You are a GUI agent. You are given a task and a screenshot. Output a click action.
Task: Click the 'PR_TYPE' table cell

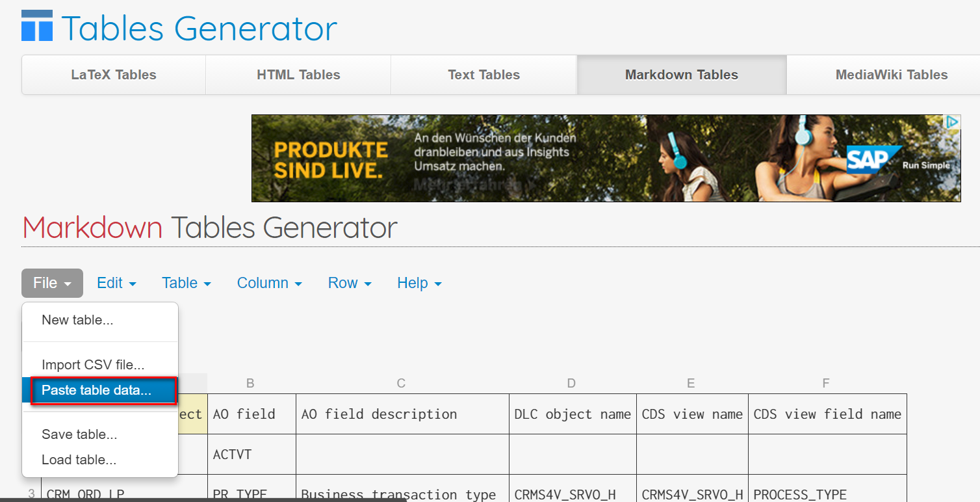tap(251, 489)
